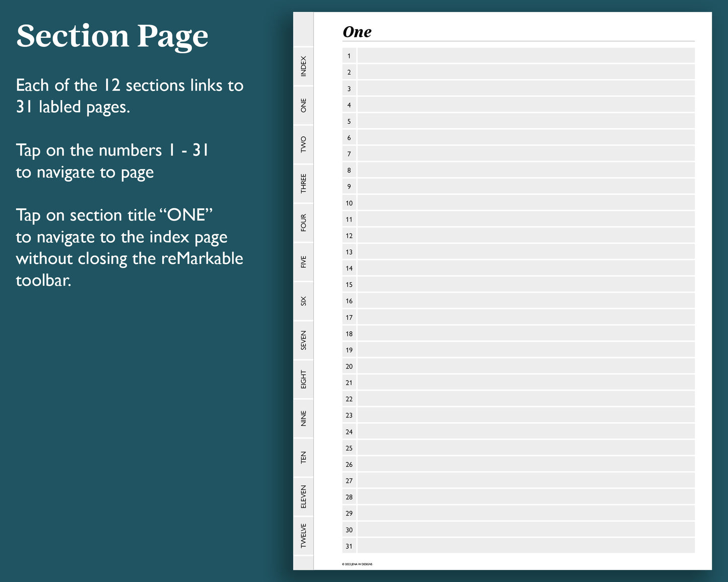Navigate to the SIX section tab
Screen dimensions: 728x582
click(303, 301)
